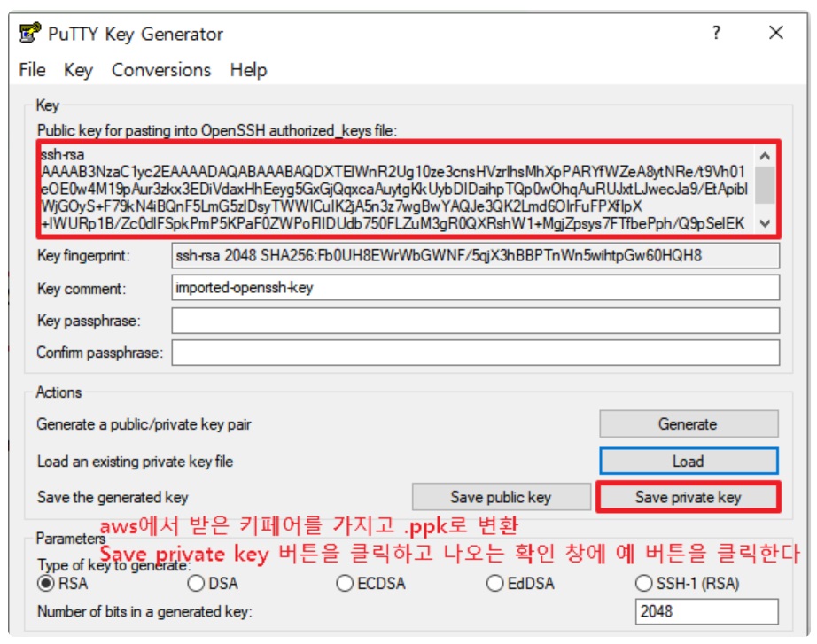Open the Help menu

(248, 70)
